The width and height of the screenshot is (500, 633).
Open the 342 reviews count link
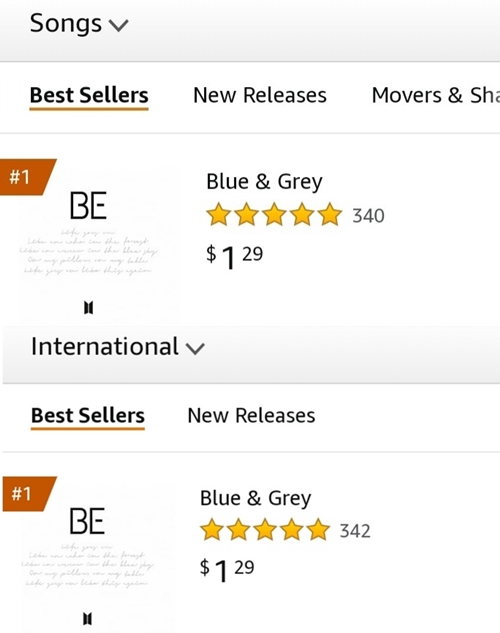355,531
